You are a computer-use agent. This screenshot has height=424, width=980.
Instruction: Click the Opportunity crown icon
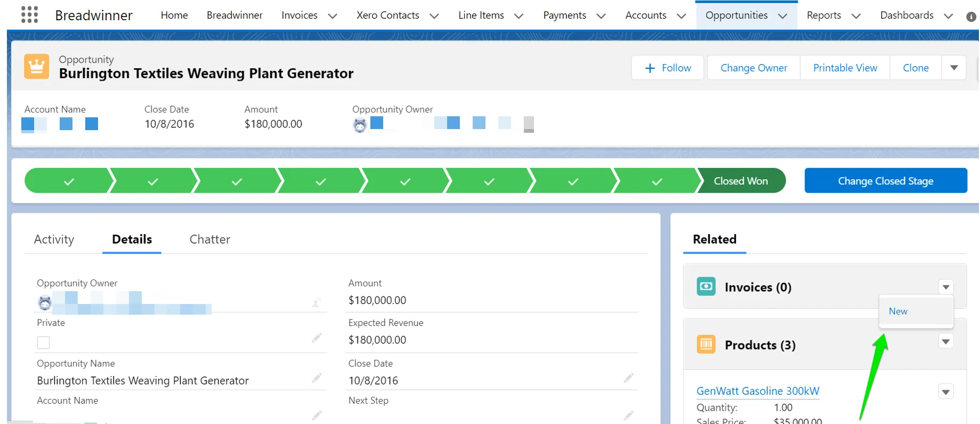point(36,67)
